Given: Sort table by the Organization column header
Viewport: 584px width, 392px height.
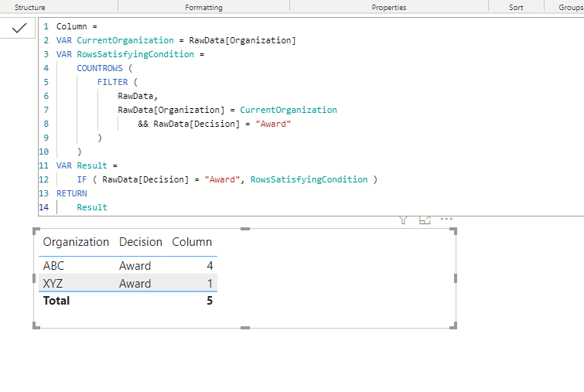Looking at the screenshot, I should pyautogui.click(x=76, y=242).
